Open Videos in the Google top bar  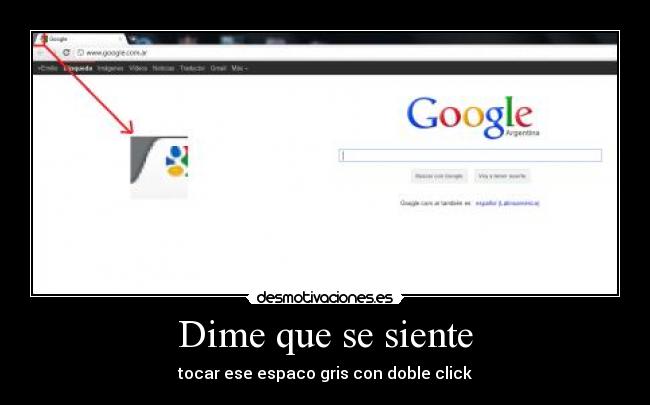pyautogui.click(x=138, y=68)
